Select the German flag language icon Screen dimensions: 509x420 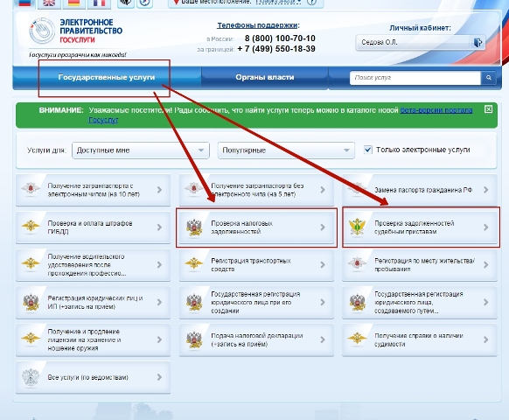(x=74, y=3)
